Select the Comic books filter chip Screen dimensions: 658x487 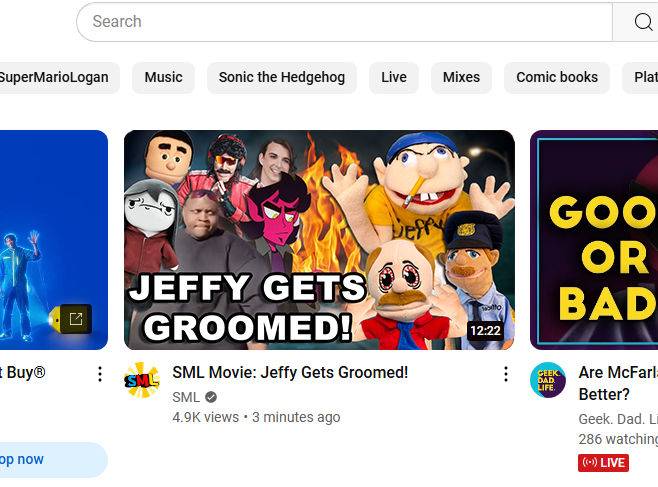(556, 78)
